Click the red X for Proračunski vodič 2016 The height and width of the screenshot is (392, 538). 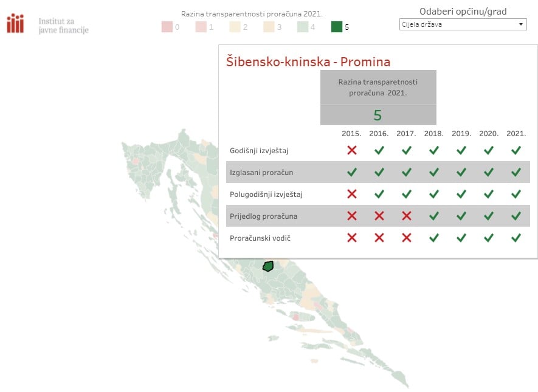379,238
